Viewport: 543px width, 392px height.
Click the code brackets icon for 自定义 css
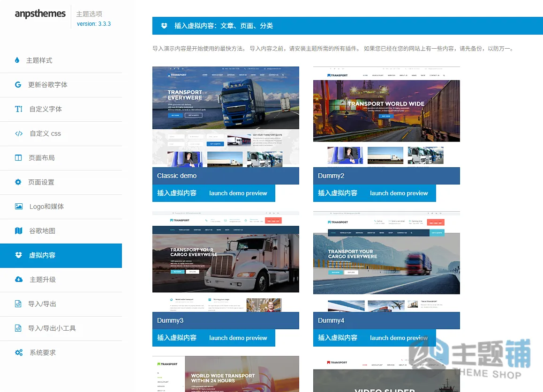tap(19, 133)
